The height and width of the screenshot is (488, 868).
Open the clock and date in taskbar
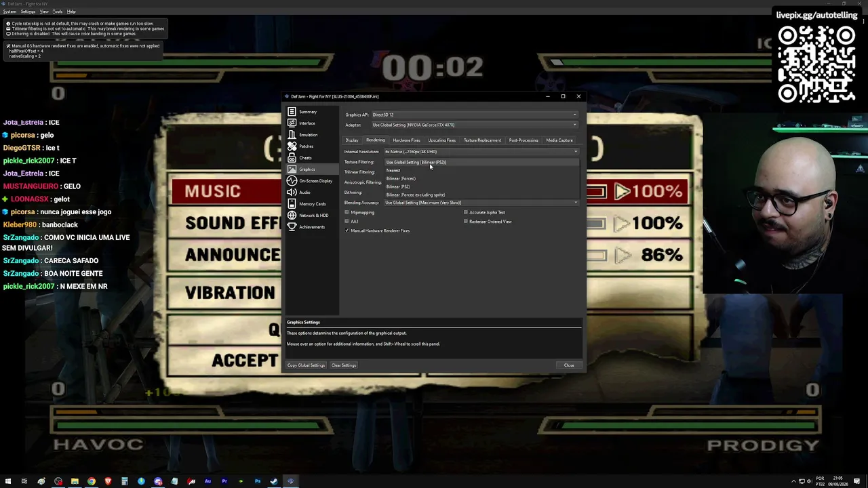(838, 481)
